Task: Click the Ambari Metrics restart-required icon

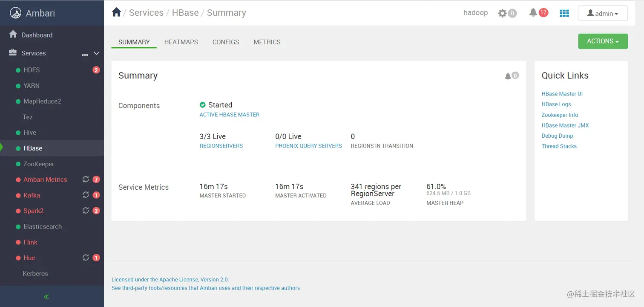Action: [x=86, y=180]
